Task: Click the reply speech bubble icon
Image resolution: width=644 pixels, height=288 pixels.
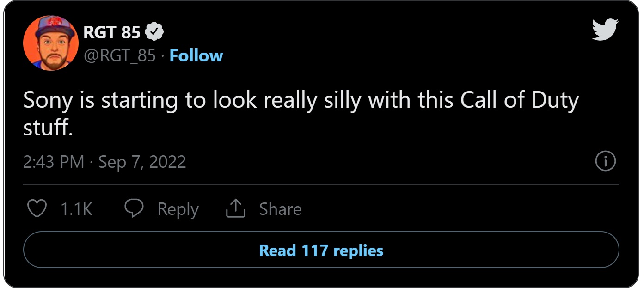Action: (x=134, y=209)
